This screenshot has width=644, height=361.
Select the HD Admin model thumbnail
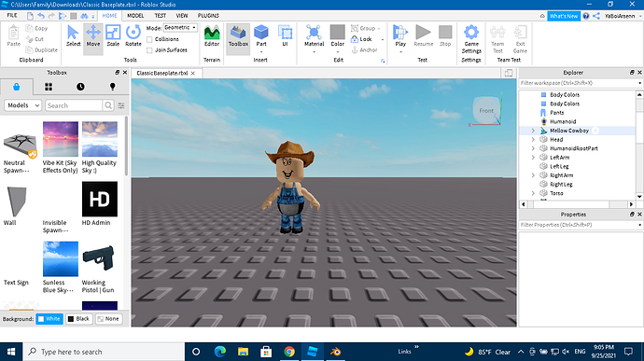coord(99,200)
